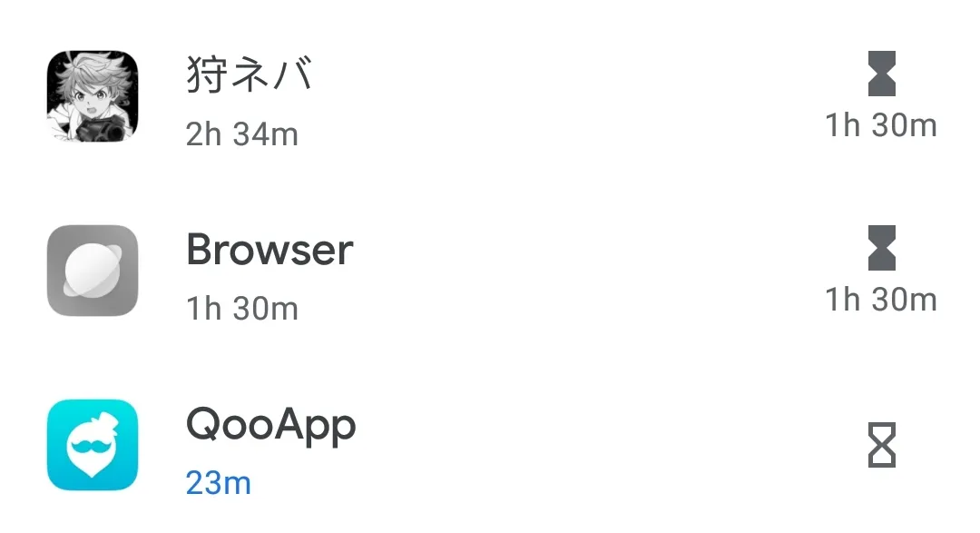
Task: Tap the filled hourglass in Browser row
Action: coord(881,249)
